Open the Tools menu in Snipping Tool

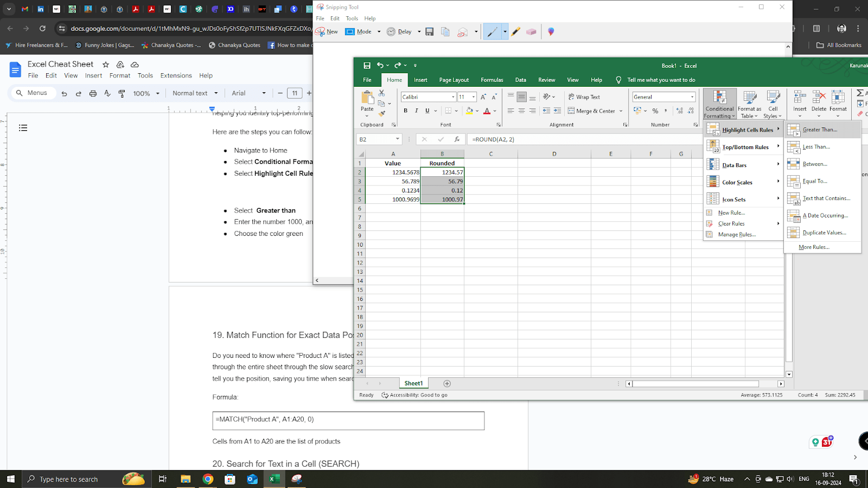coord(352,18)
